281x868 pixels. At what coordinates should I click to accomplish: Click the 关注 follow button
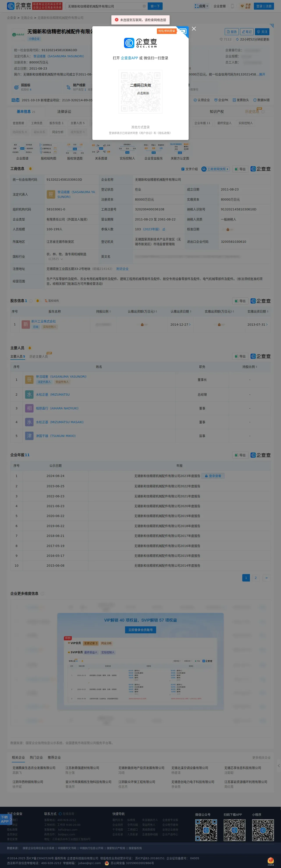pyautogui.click(x=262, y=32)
